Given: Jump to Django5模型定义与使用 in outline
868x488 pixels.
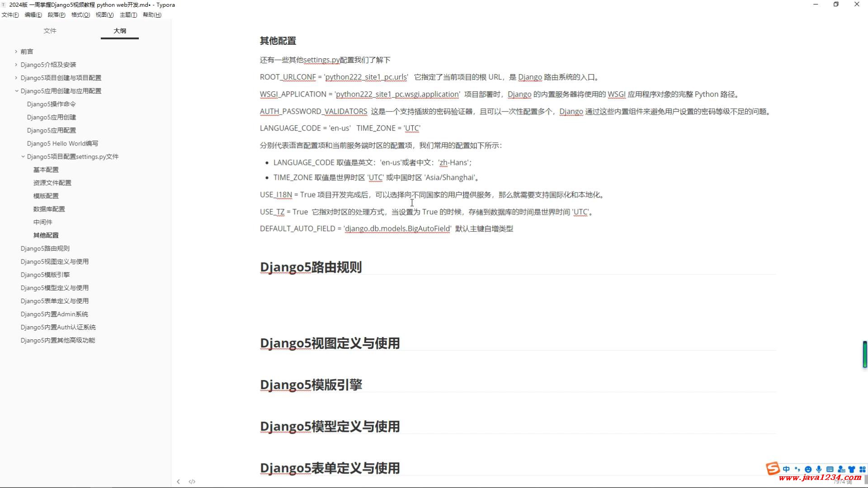Looking at the screenshot, I should coord(54,287).
